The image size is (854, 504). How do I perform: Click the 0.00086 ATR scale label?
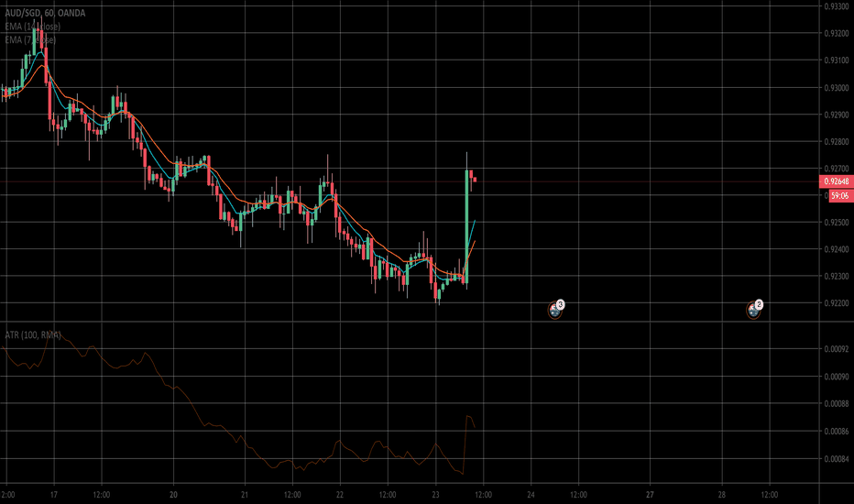point(836,431)
